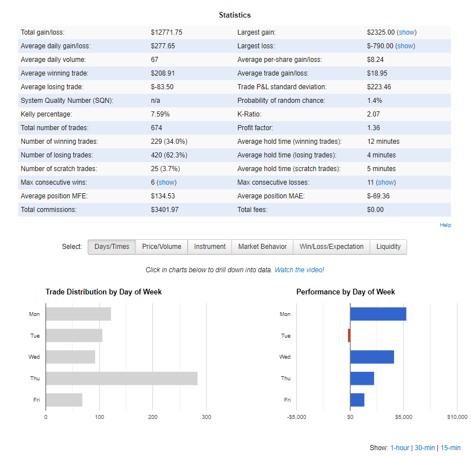Click scratch trades value 25 (3.7%)
476x457 pixels.
(165, 169)
